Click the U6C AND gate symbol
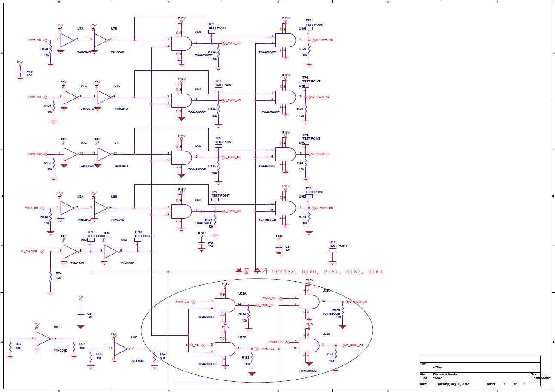 tap(181, 157)
